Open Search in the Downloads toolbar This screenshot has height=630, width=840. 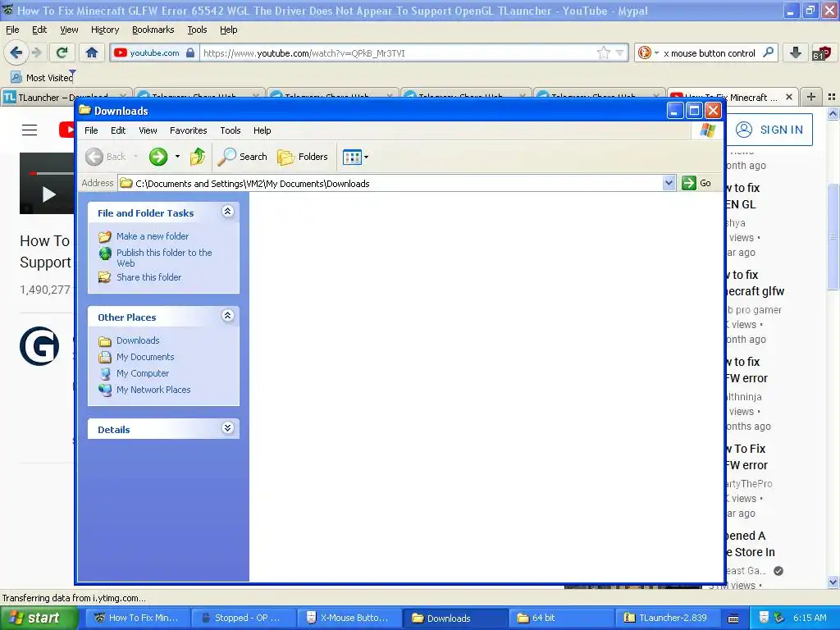(x=242, y=157)
